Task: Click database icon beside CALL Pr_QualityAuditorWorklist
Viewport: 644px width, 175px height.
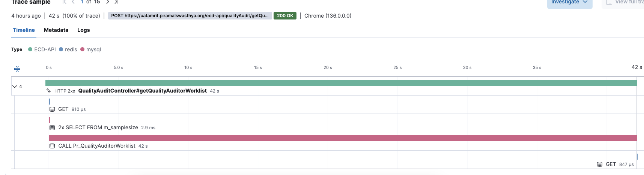Action: click(x=52, y=146)
